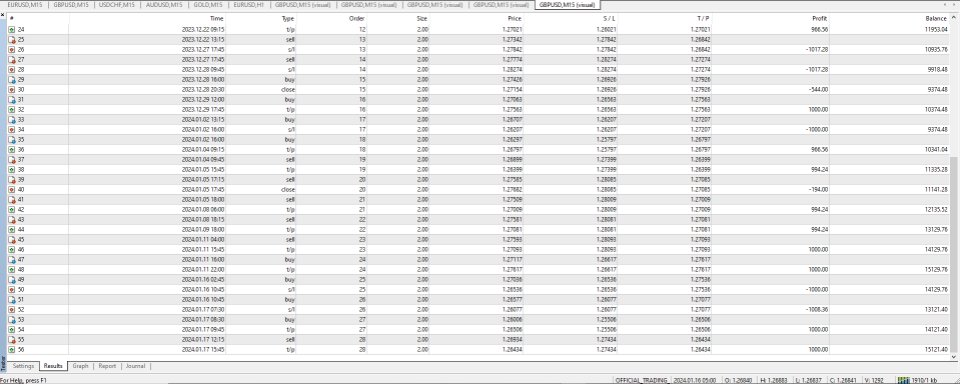Select the profit value -544.00
960x384 pixels.
click(x=819, y=89)
